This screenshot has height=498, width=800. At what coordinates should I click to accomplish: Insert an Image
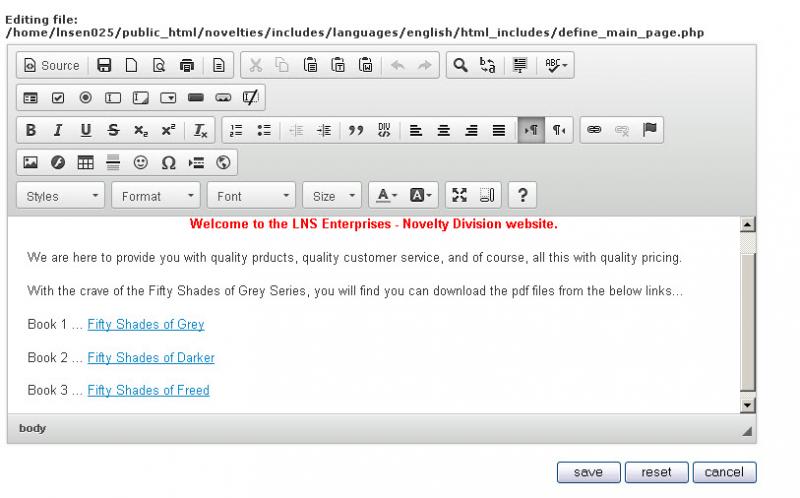31,162
